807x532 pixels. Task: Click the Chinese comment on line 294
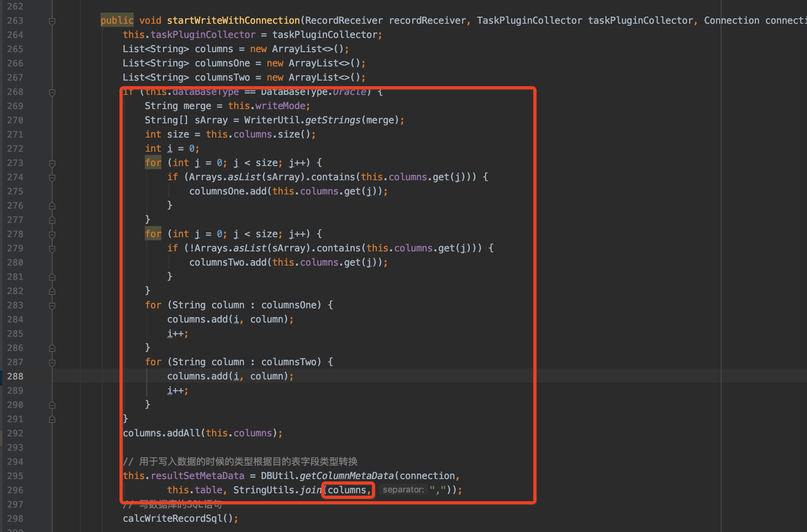[240, 462]
